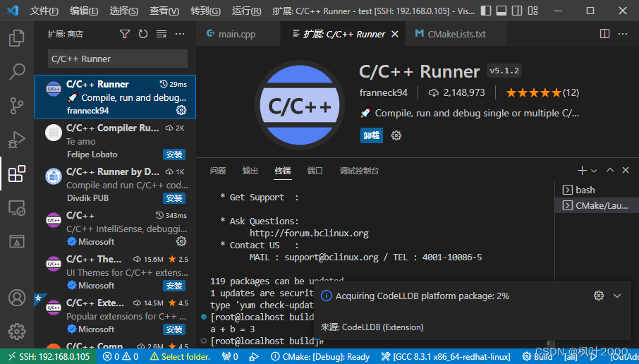Create a new terminal with plus icon

[x=582, y=171]
